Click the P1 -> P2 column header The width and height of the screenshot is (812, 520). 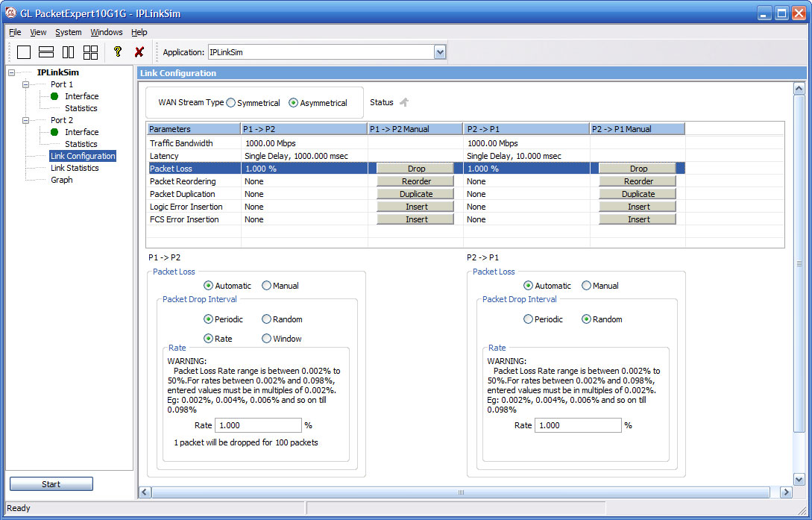[x=304, y=129]
